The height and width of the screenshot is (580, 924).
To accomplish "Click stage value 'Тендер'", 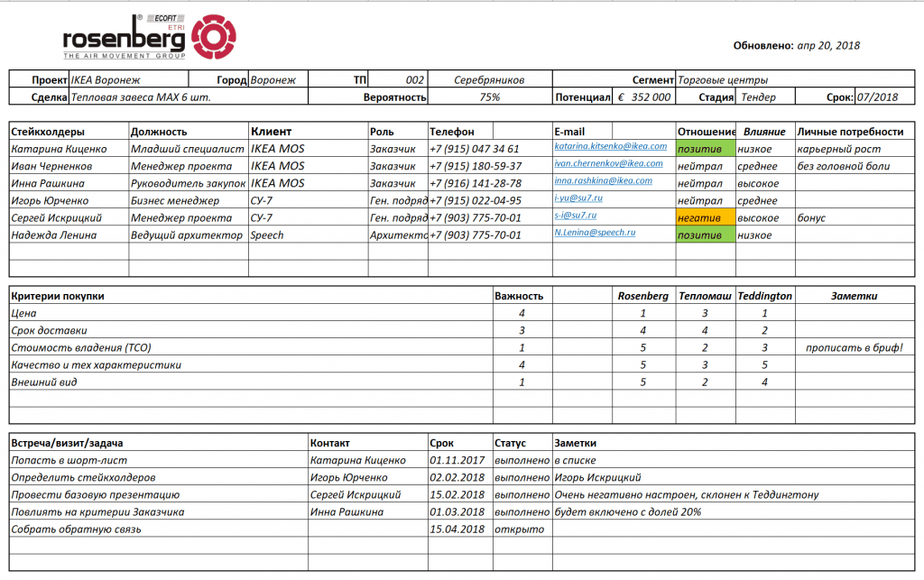I will coord(765,97).
